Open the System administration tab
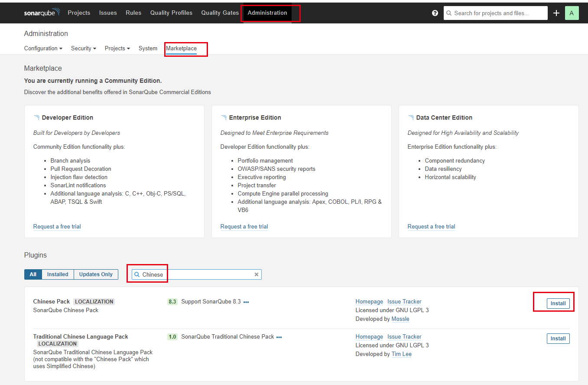Viewport: 588px width, 385px height. 148,49
